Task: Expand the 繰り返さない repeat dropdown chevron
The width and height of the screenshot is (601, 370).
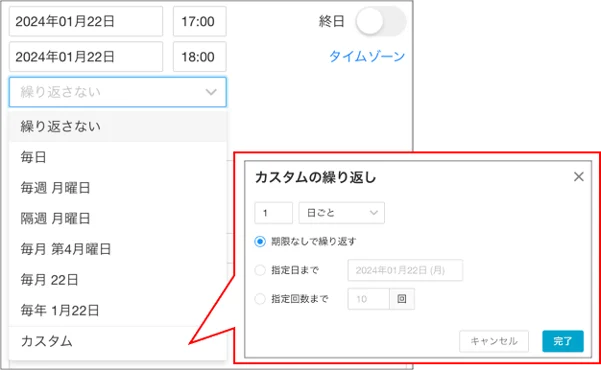Action: tap(211, 92)
